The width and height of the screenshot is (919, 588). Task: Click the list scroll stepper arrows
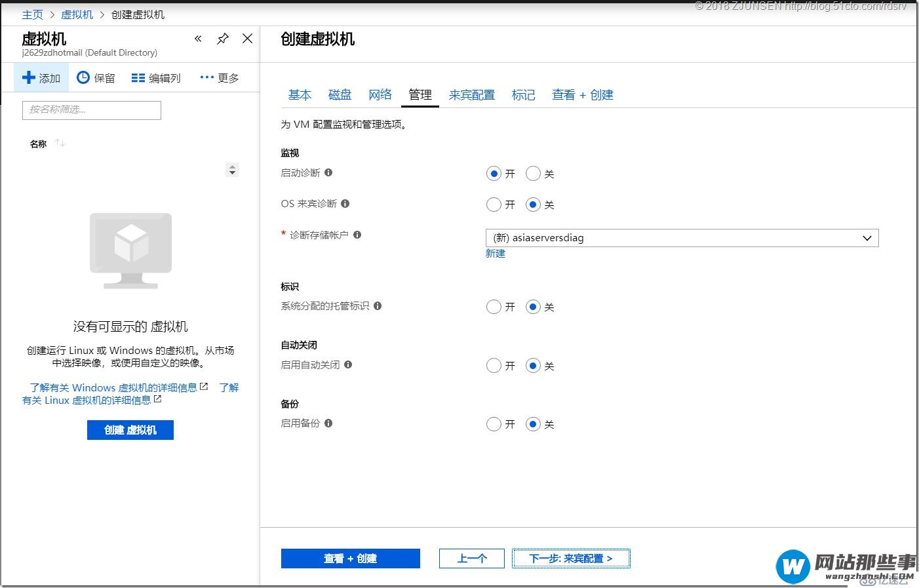[x=232, y=170]
